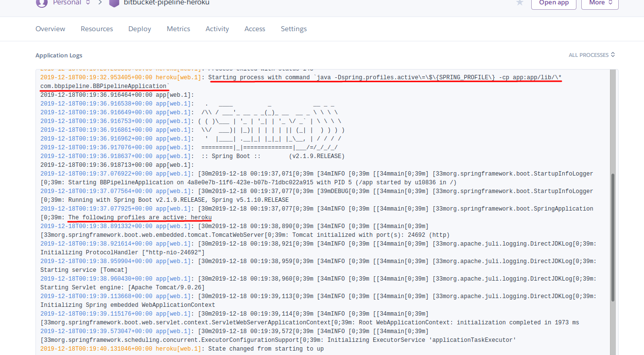Switch to the Activity tab
Image resolution: width=644 pixels, height=355 pixels.
pos(217,29)
